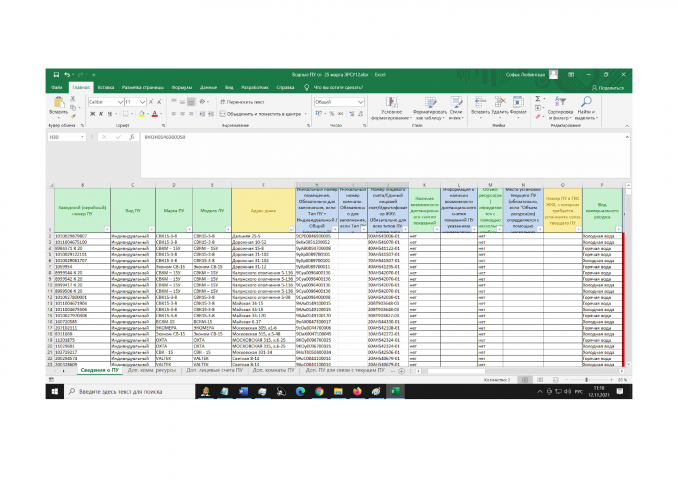This screenshot has height=480, width=678.
Task: Decrease cell indent
Action: pos(202,114)
